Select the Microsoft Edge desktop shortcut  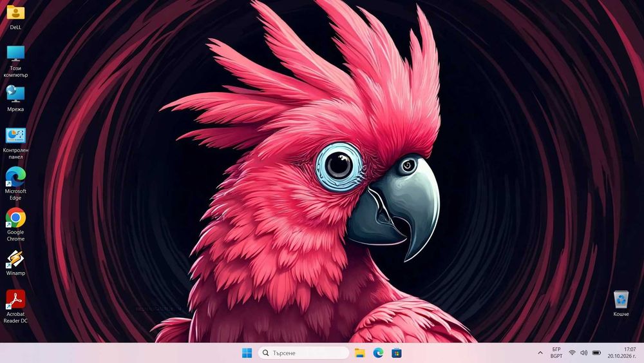coord(15,184)
